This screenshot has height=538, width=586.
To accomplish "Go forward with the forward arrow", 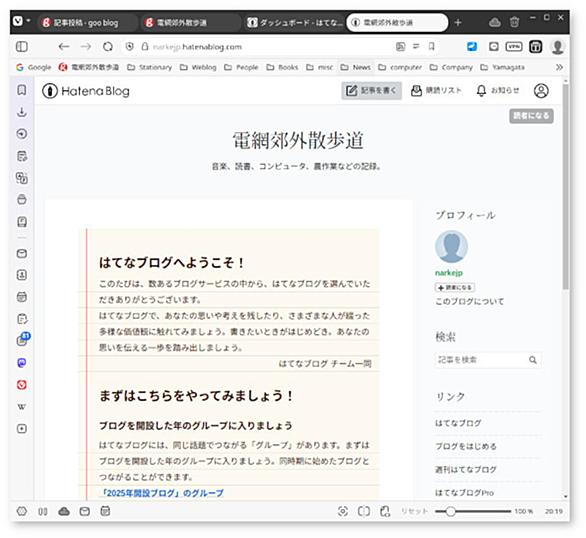I will click(x=86, y=47).
